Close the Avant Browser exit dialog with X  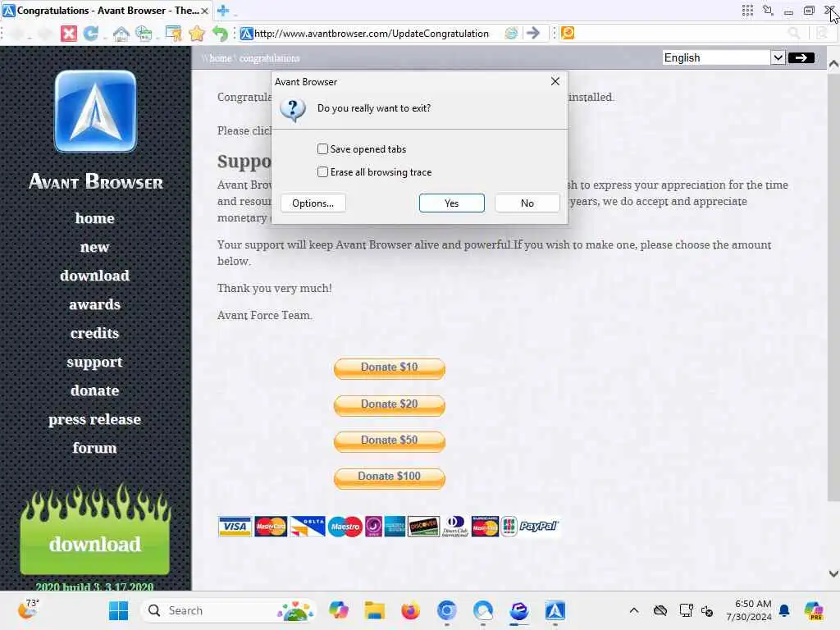555,81
